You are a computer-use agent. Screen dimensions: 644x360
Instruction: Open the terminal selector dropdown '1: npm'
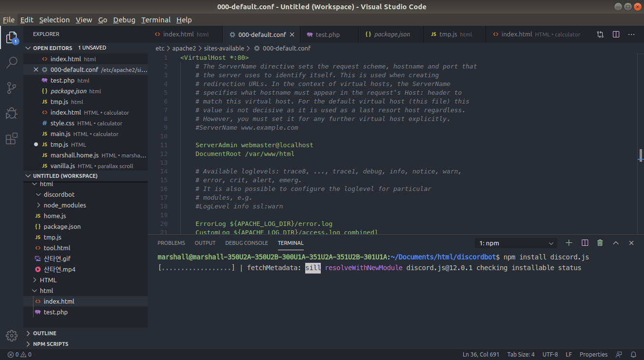pos(516,243)
